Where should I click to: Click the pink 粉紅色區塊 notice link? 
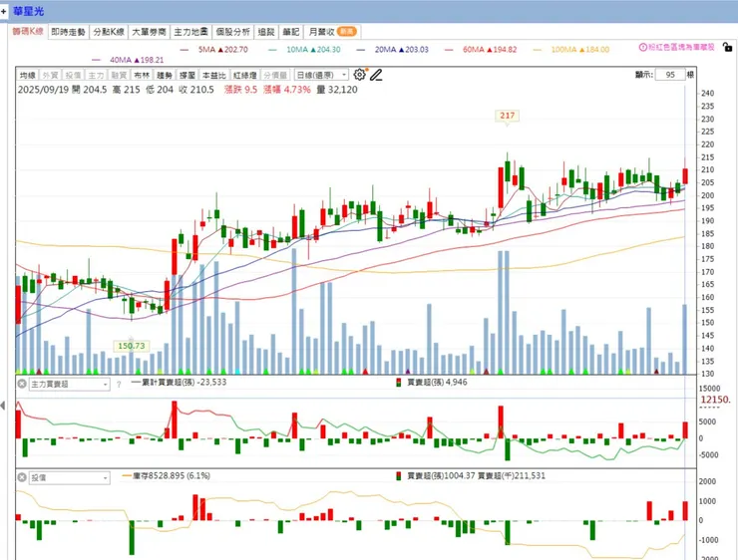click(x=681, y=47)
